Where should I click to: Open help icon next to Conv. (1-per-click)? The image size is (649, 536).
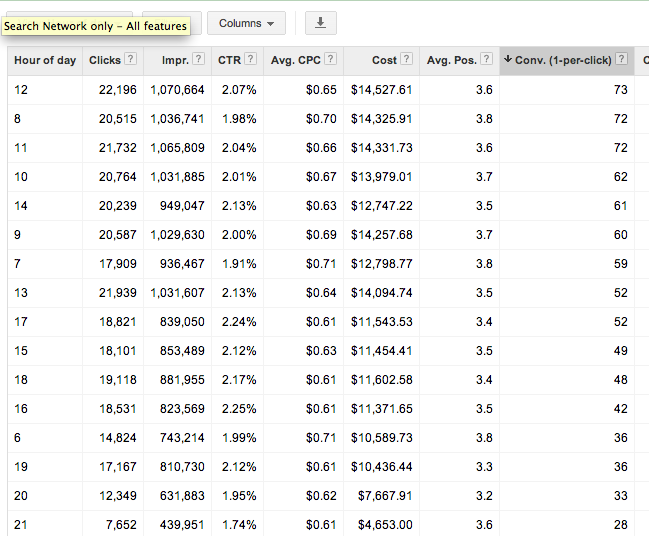click(x=621, y=59)
